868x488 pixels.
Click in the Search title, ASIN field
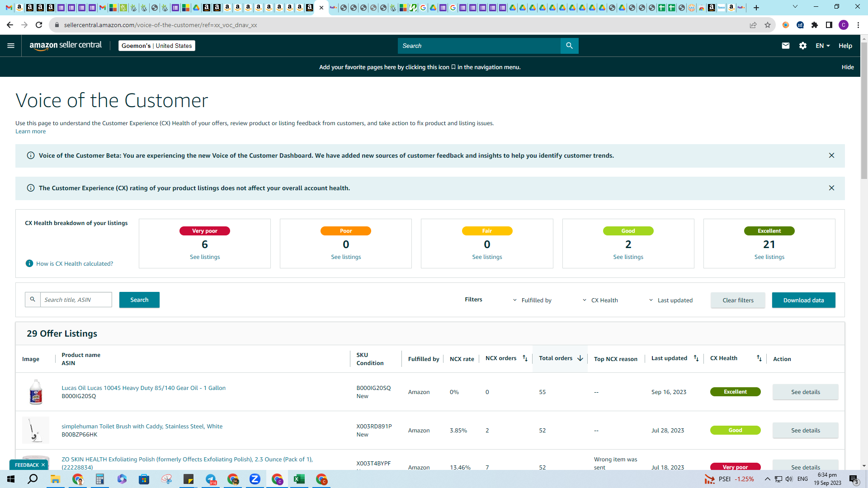[76, 300]
